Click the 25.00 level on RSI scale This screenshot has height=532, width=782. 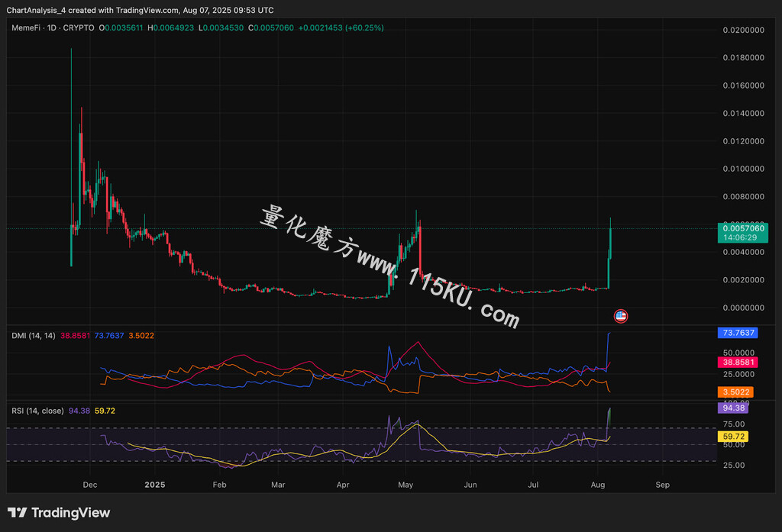(x=734, y=465)
